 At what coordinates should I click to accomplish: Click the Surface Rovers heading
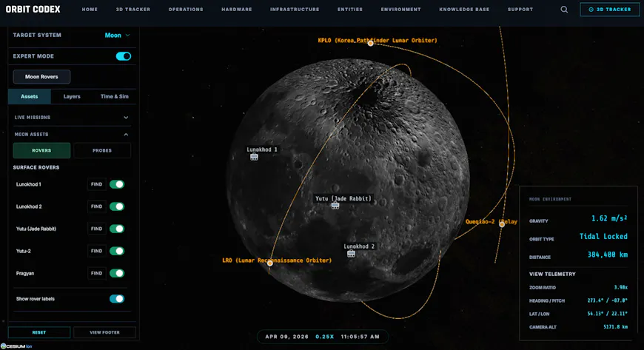(x=36, y=168)
